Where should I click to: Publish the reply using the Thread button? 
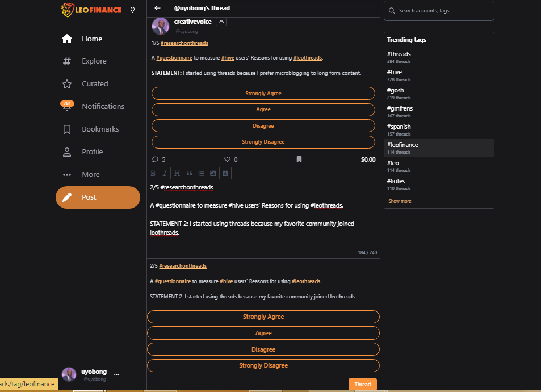(363, 385)
